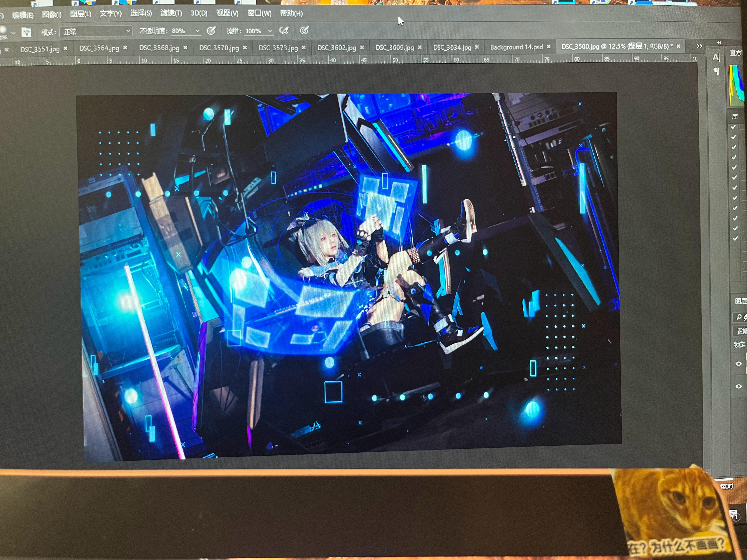The width and height of the screenshot is (747, 560).
Task: Open the 3D(D) menu
Action: pyautogui.click(x=199, y=14)
